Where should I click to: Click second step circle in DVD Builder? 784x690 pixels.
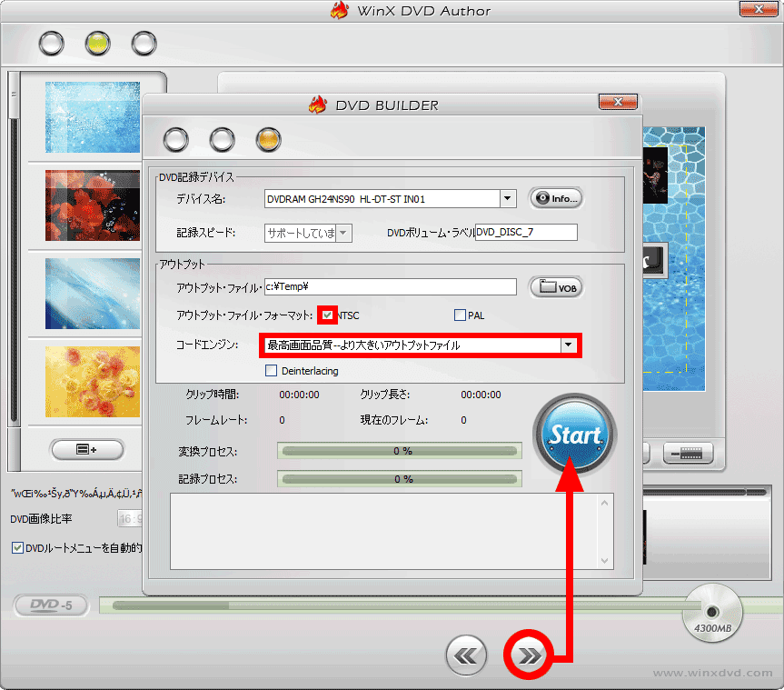tap(222, 140)
